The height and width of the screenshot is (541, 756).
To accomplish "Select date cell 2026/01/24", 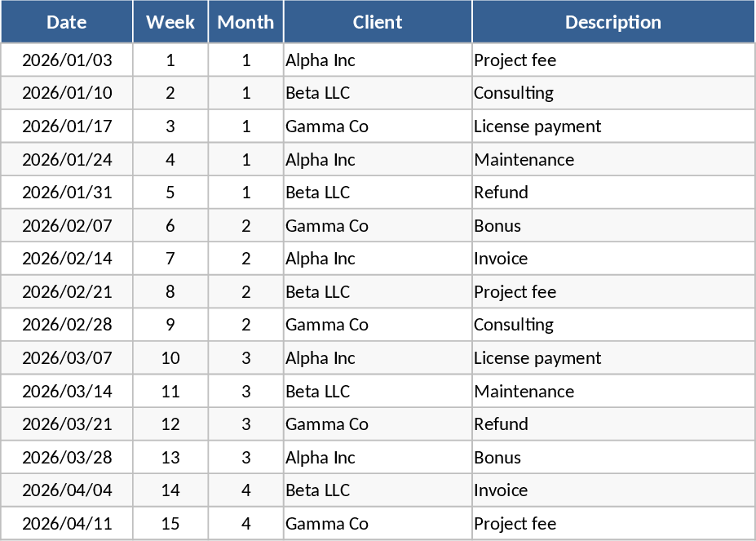I will point(67,160).
